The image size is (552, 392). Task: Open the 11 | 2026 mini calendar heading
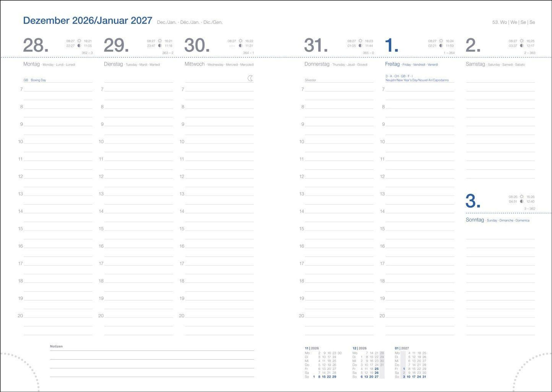click(x=312, y=348)
